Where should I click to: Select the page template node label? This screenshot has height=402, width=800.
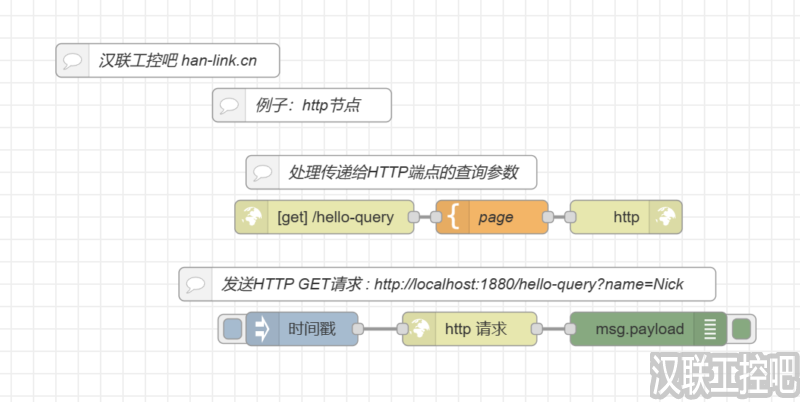point(496,217)
